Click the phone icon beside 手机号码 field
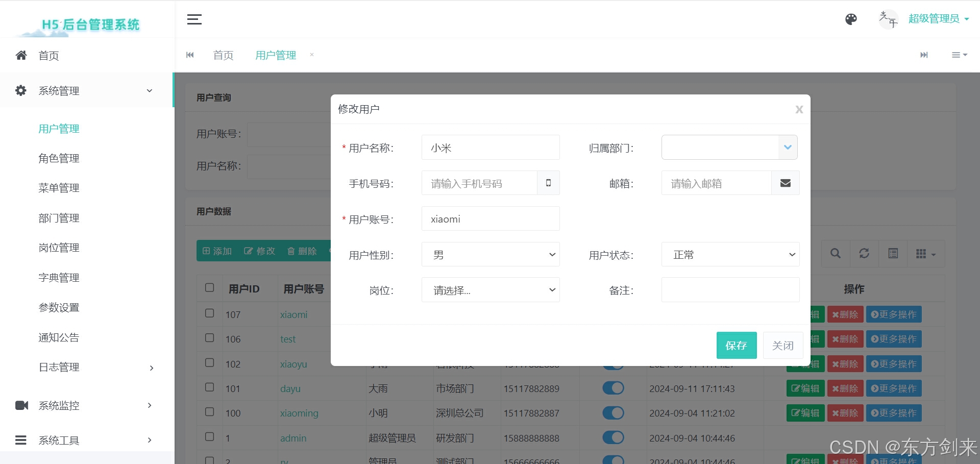This screenshot has height=464, width=980. pos(548,183)
